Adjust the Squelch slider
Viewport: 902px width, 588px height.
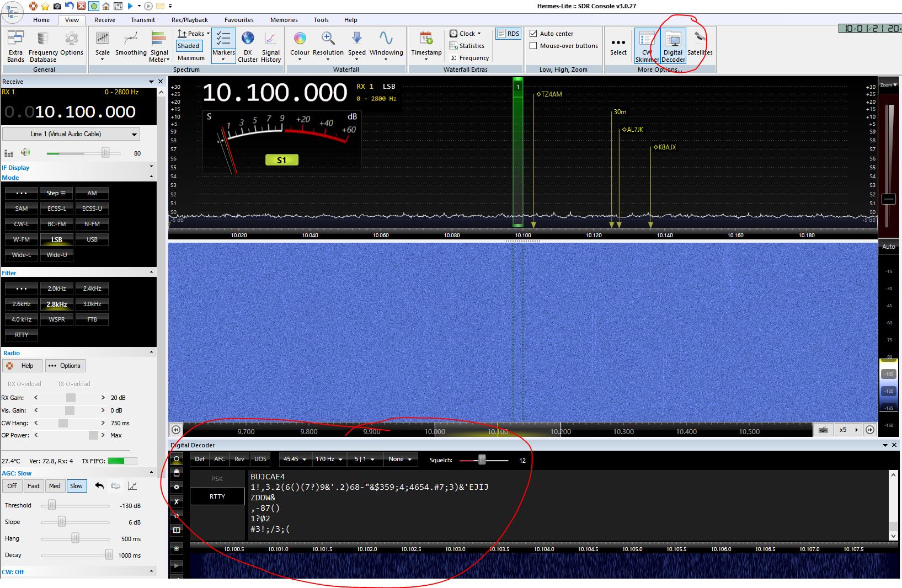tap(482, 460)
